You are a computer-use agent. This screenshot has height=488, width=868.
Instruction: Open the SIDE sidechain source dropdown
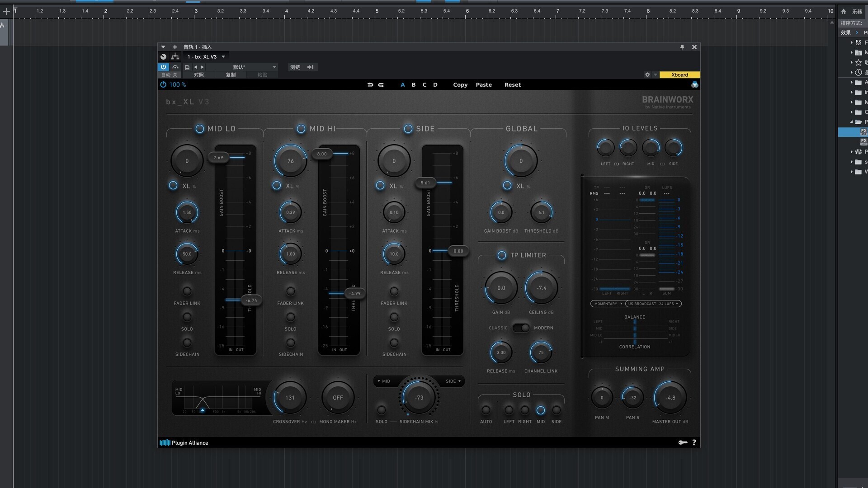(x=453, y=381)
